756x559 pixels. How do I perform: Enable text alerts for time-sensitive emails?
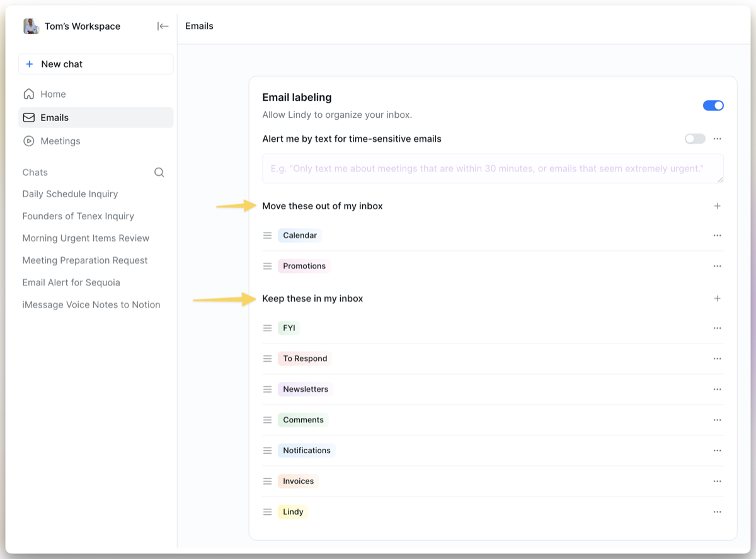coord(694,138)
